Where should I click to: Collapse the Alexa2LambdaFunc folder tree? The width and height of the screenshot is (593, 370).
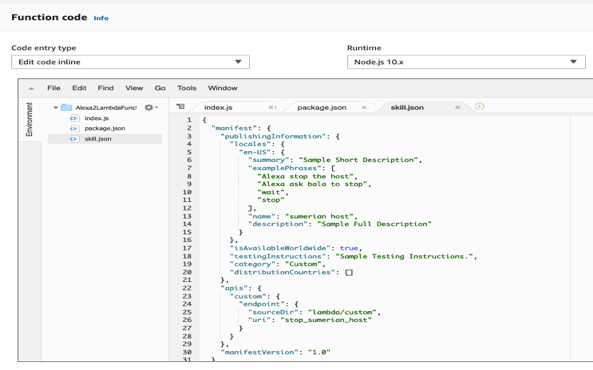(56, 108)
